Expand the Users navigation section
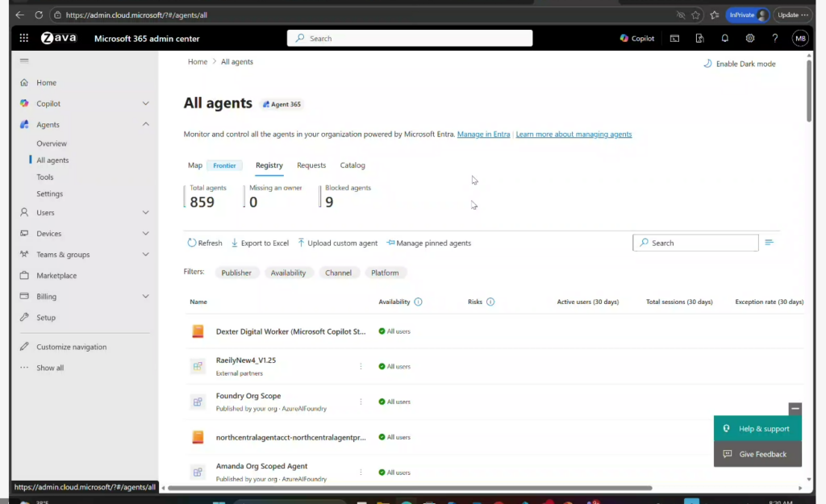The image size is (826, 504). (x=145, y=213)
